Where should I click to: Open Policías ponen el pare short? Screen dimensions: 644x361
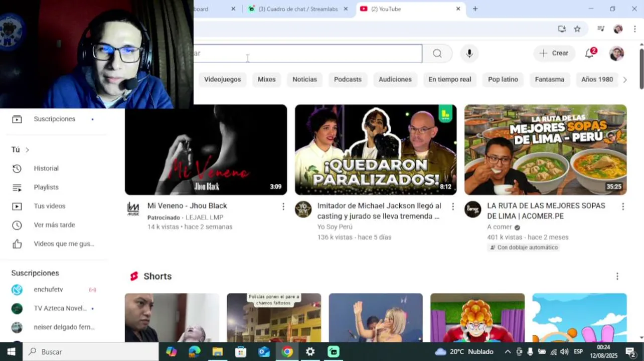(274, 317)
